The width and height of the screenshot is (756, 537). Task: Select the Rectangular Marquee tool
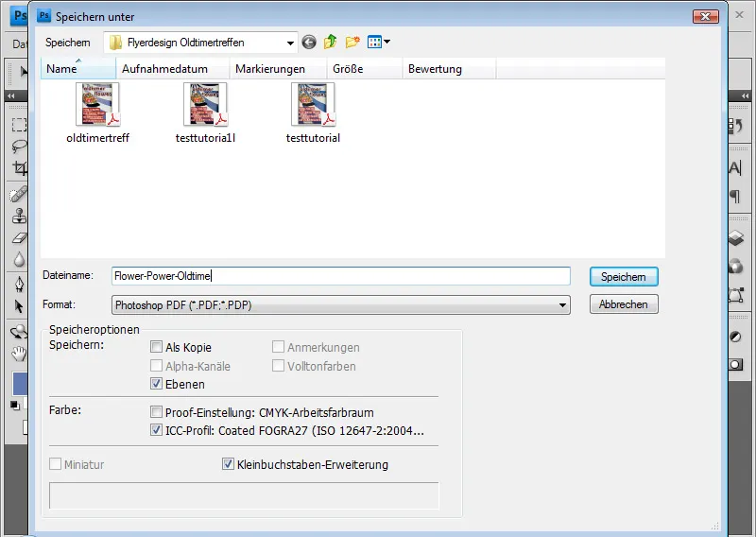[x=19, y=125]
